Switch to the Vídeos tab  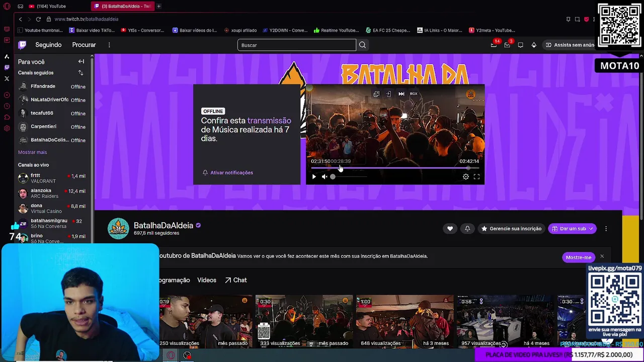pyautogui.click(x=207, y=280)
